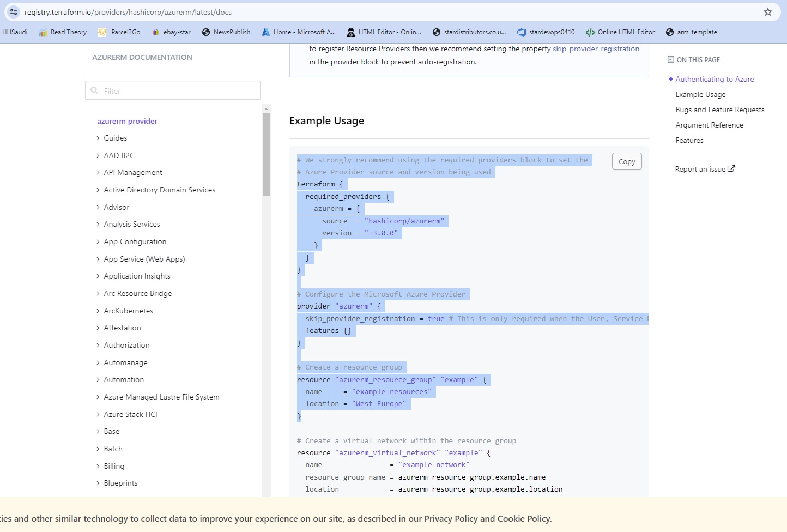Expand the Guides section
Image resolution: width=787 pixels, height=532 pixels.
98,138
